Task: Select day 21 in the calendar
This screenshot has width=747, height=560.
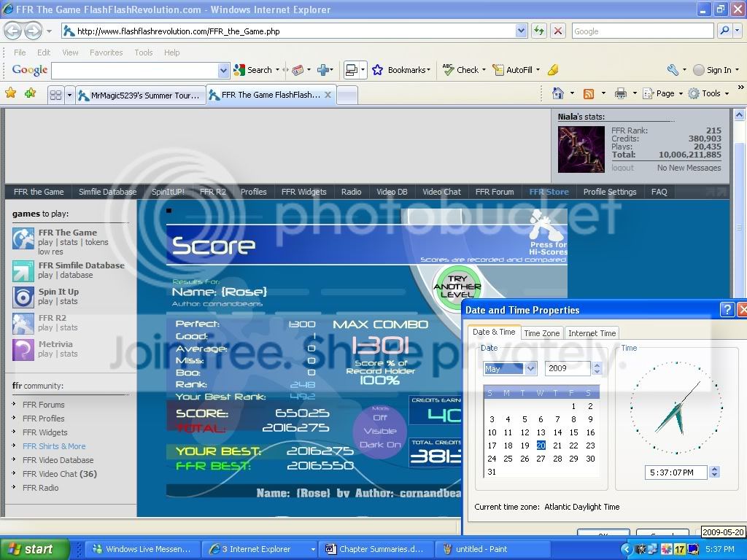Action: (x=557, y=446)
